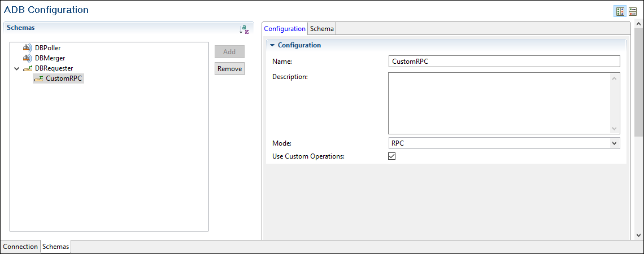Click the DBMerger schema icon
The width and height of the screenshot is (644, 254).
(x=28, y=58)
